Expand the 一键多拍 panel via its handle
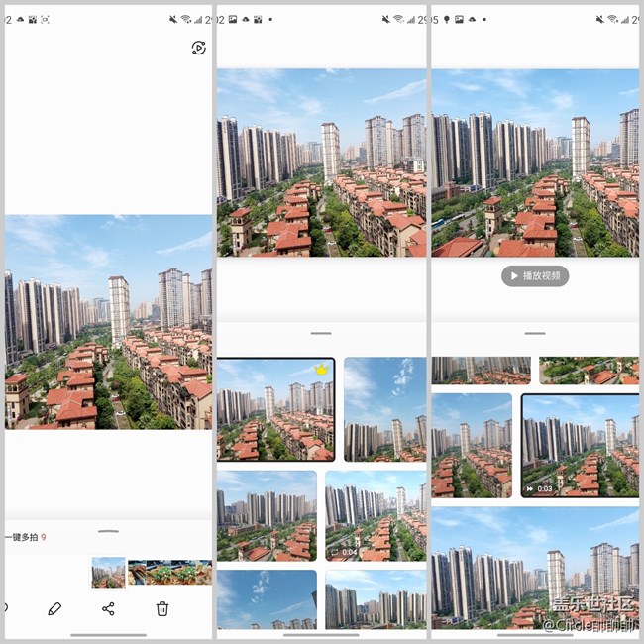The height and width of the screenshot is (644, 644). click(108, 531)
